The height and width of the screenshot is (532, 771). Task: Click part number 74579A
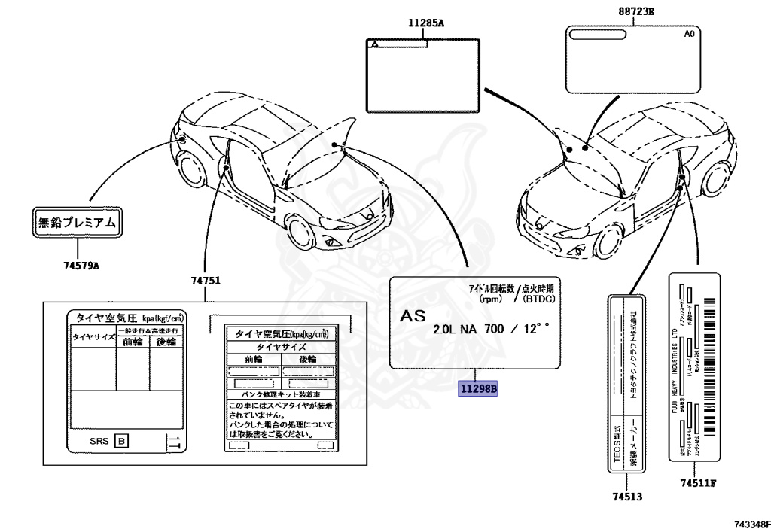(x=81, y=266)
